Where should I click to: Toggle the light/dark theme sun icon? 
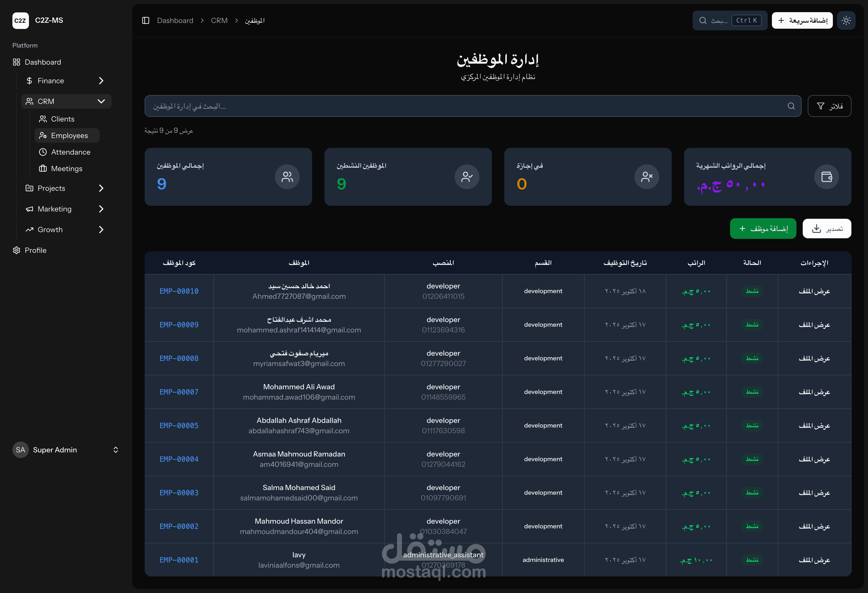click(846, 21)
